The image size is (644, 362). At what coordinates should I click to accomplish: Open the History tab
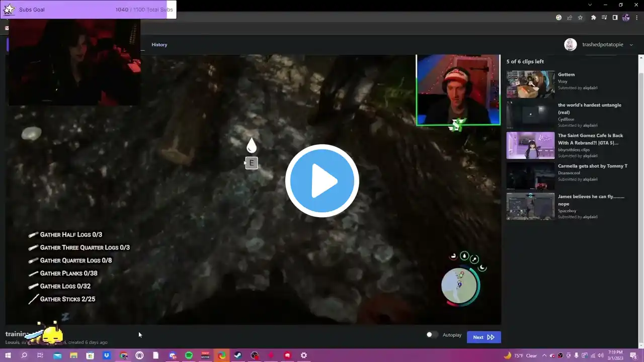159,45
